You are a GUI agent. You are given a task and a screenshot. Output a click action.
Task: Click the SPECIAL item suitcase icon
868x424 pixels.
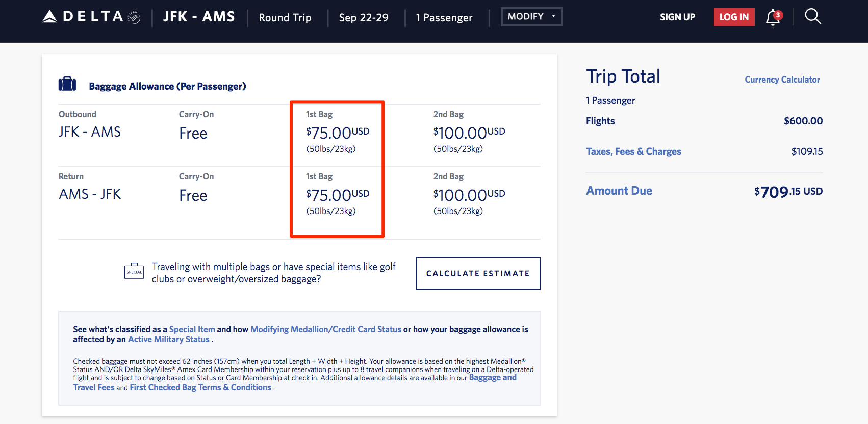[134, 271]
